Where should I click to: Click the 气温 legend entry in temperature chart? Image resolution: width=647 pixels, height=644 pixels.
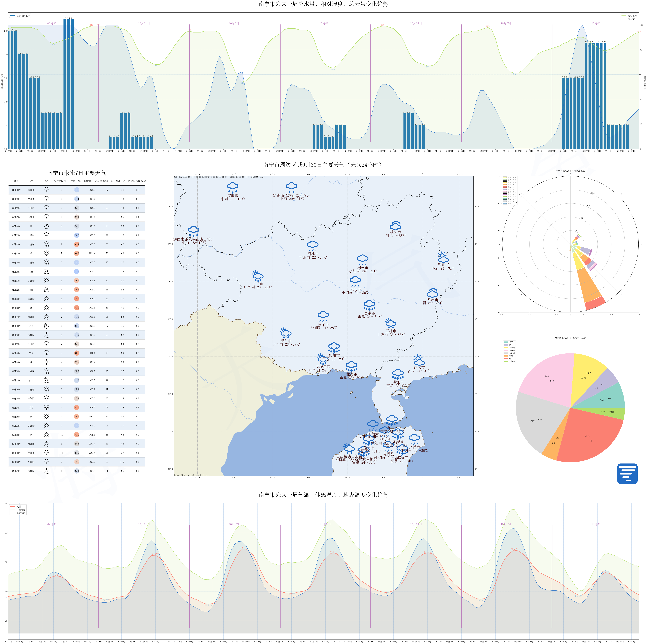click(15, 507)
